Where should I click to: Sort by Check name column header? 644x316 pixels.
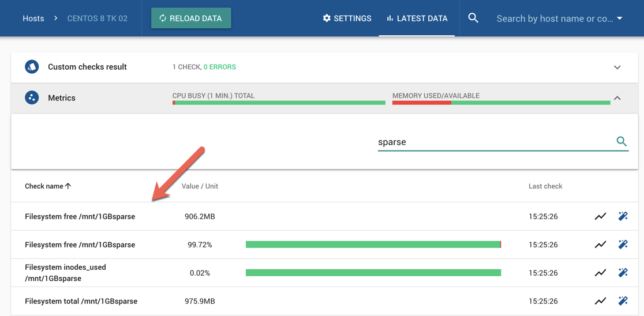click(48, 186)
